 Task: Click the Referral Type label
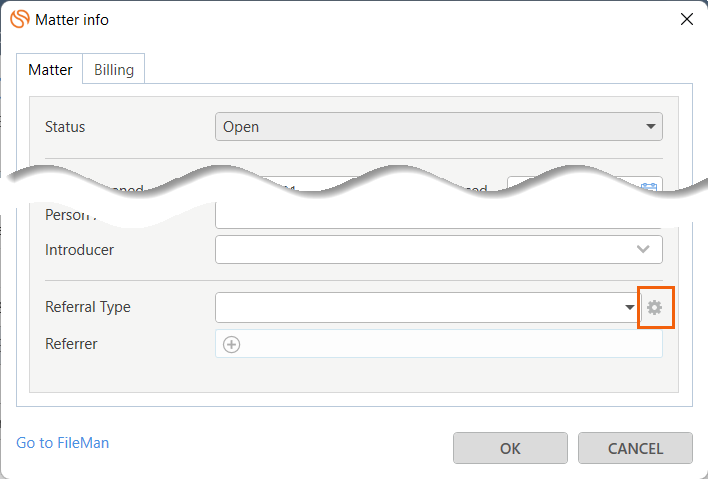88,307
